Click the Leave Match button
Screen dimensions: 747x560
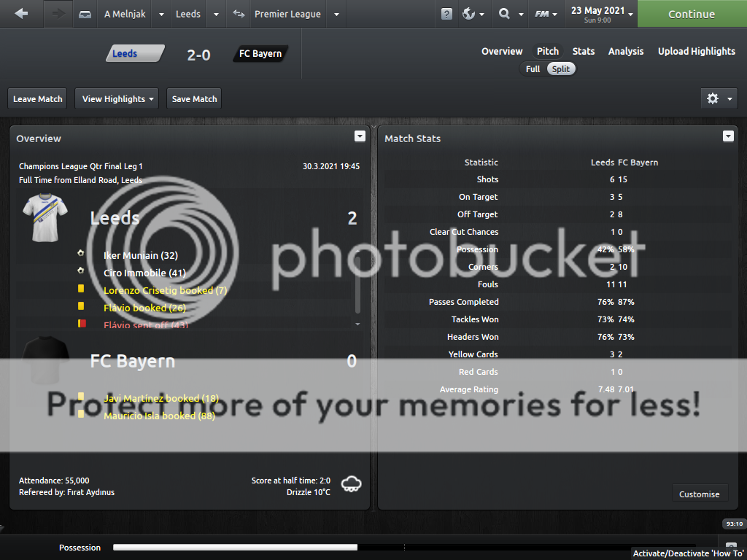(x=38, y=99)
